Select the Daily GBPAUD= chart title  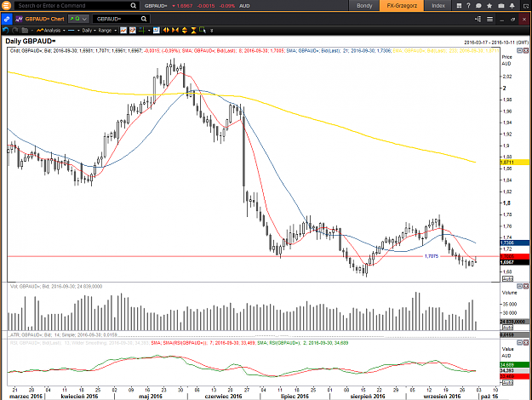(31, 42)
